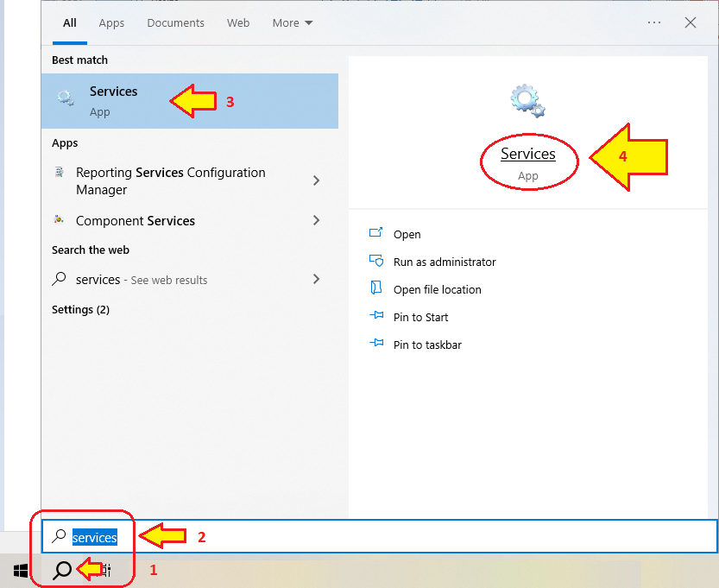Close the search panel with X
719x588 pixels.
pyautogui.click(x=691, y=22)
